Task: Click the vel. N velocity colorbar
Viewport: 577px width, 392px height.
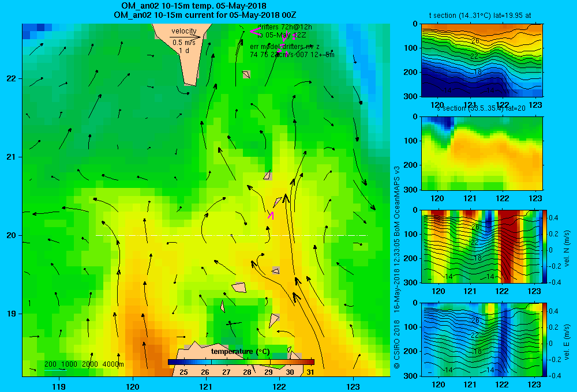Action: click(545, 246)
